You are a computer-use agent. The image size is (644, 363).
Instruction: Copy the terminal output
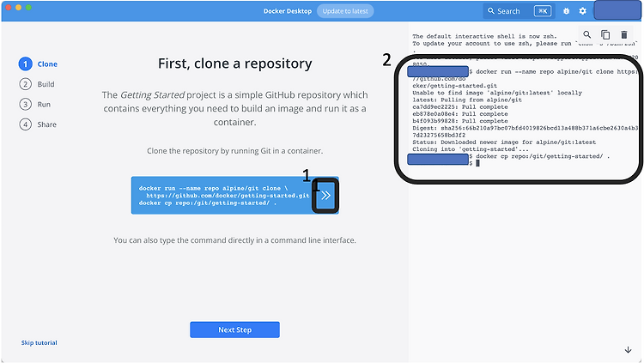[x=605, y=34]
